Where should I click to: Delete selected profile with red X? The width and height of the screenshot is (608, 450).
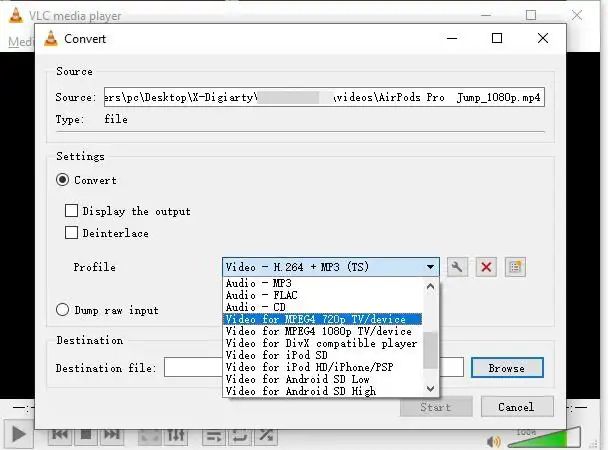[486, 267]
